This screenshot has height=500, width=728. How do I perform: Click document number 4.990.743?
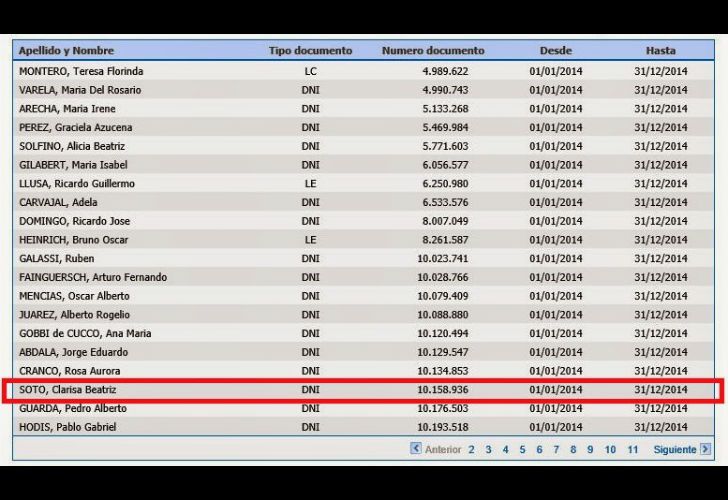[445, 90]
